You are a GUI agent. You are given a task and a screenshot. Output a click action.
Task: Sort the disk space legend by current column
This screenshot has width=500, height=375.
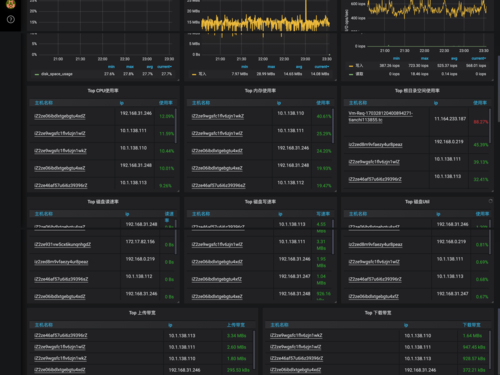(164, 67)
